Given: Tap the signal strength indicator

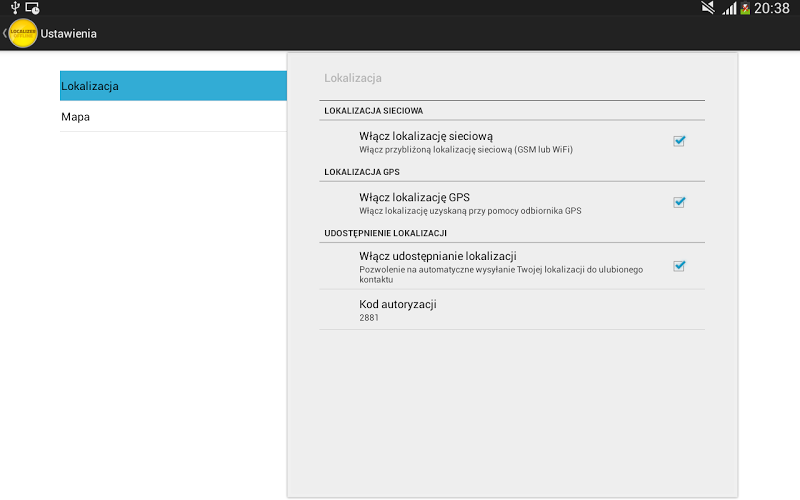Looking at the screenshot, I should 729,8.
